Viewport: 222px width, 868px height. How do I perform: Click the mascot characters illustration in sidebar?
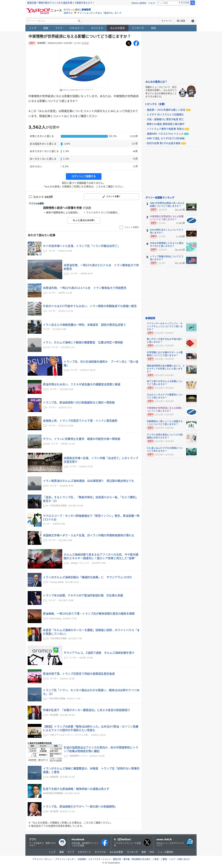188,91
